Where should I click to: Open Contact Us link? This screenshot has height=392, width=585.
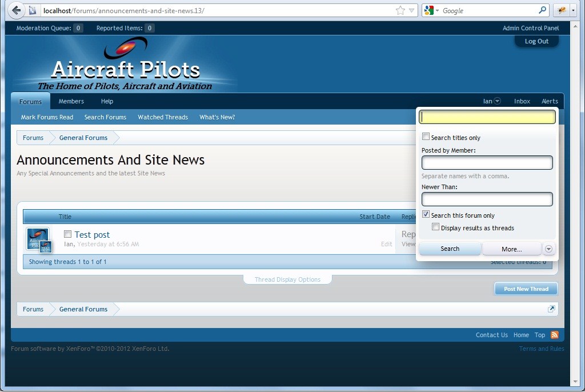click(x=491, y=335)
